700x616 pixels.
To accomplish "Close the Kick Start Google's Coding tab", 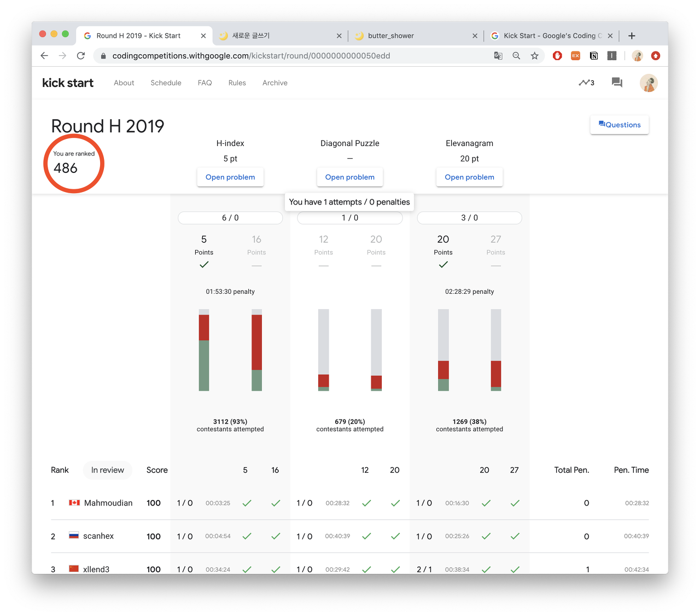I will 610,36.
